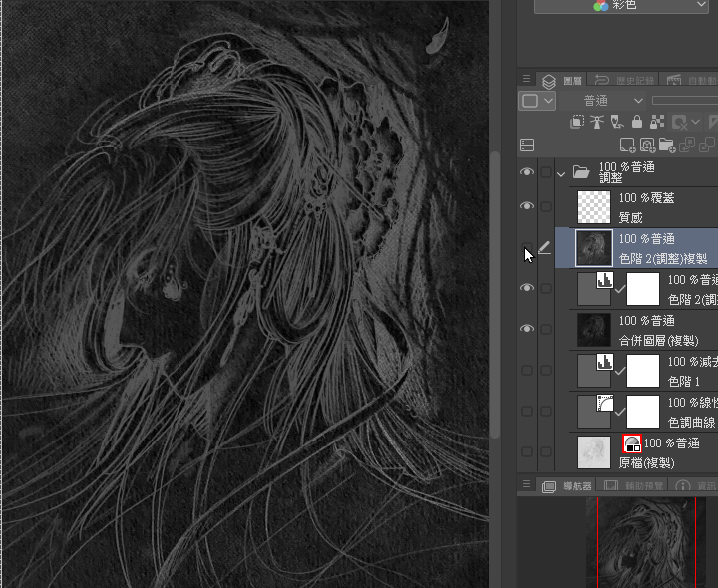Switch to the 自動動作 tab
The height and width of the screenshot is (588, 718).
pyautogui.click(x=691, y=81)
